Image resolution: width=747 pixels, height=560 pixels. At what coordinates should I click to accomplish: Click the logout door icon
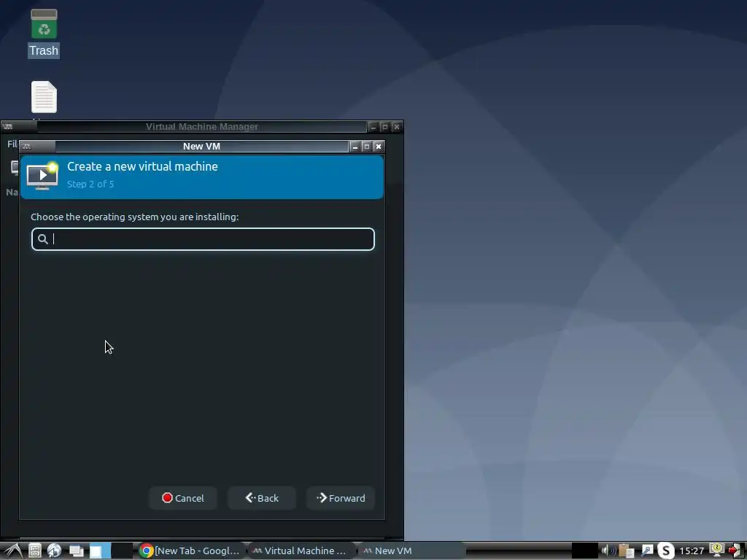735,551
